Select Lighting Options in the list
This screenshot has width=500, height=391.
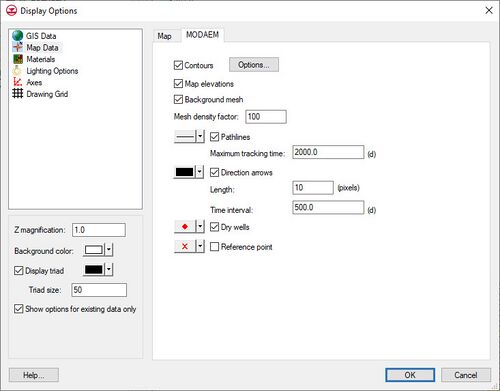52,71
